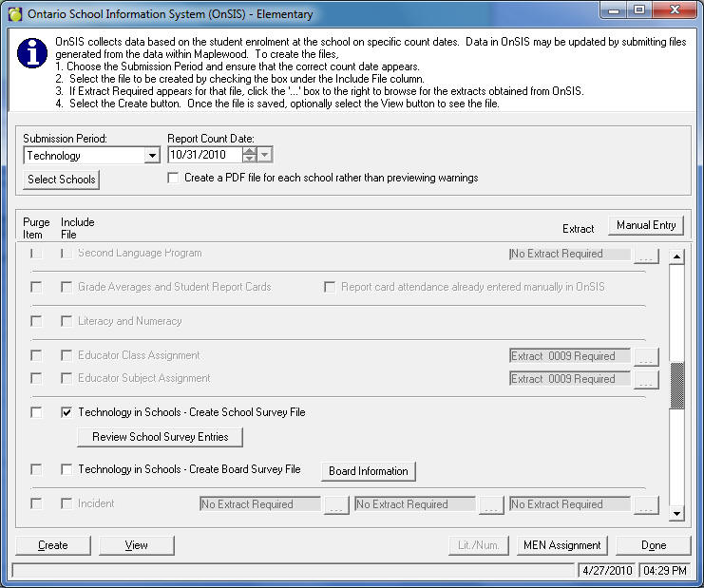Open the Submission Period dropdown
Screen dimensions: 704x588
pos(152,156)
